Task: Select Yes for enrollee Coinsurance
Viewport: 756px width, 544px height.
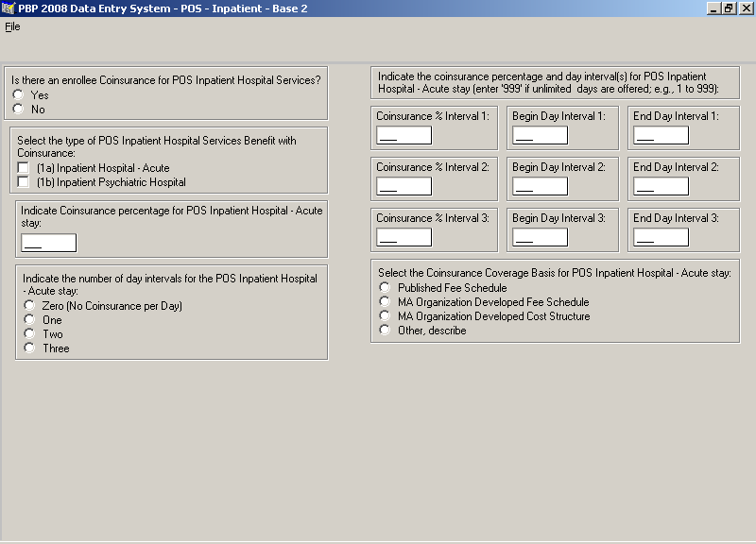Action: [18, 94]
